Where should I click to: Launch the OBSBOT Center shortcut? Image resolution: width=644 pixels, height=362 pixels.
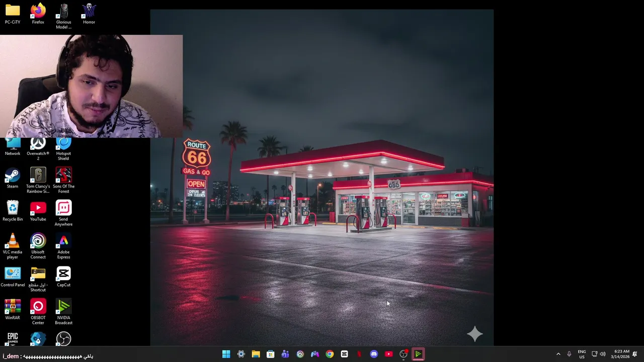38,312
